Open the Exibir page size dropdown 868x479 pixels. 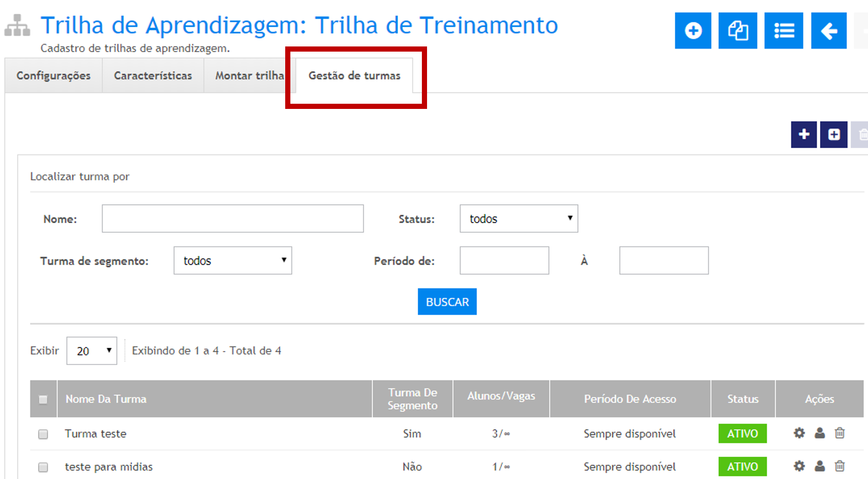[92, 351]
